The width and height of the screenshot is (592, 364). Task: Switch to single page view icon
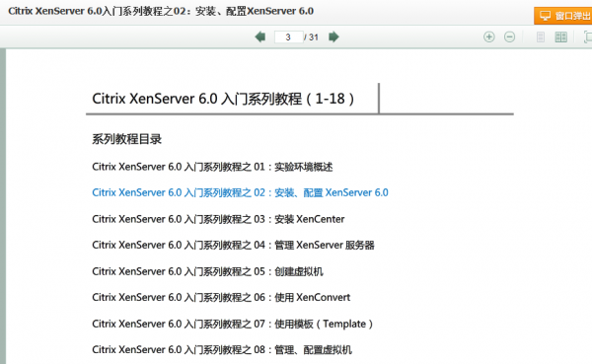[x=541, y=37]
